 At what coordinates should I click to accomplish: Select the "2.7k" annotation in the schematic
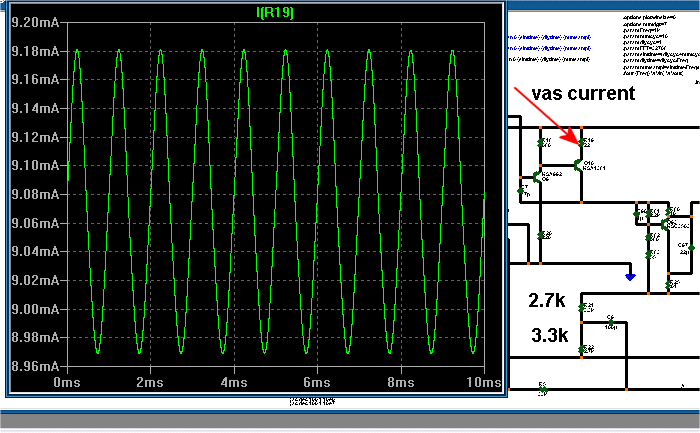(x=547, y=300)
